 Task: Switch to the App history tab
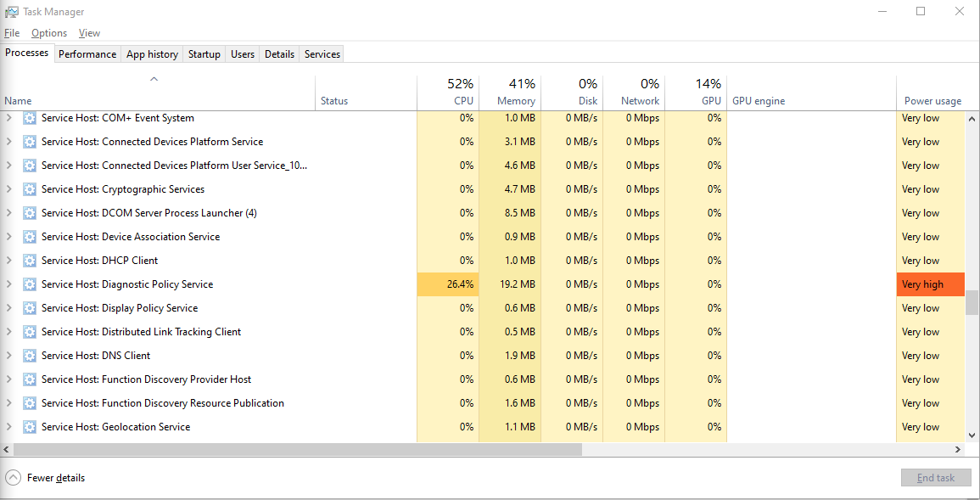click(x=152, y=54)
